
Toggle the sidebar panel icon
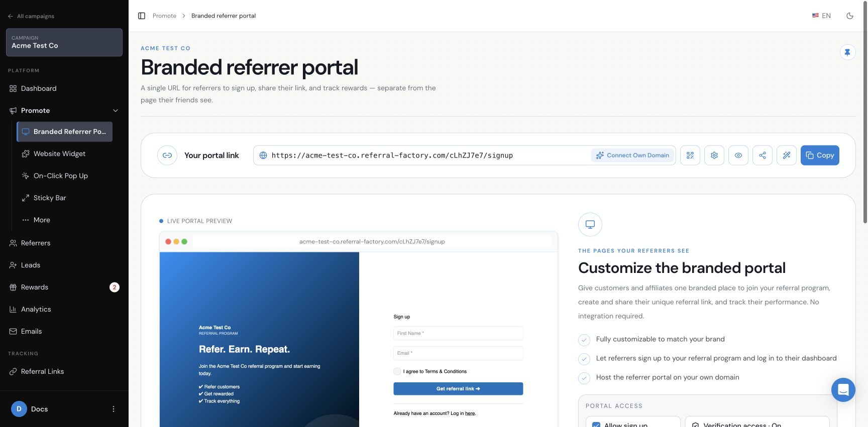pos(142,16)
